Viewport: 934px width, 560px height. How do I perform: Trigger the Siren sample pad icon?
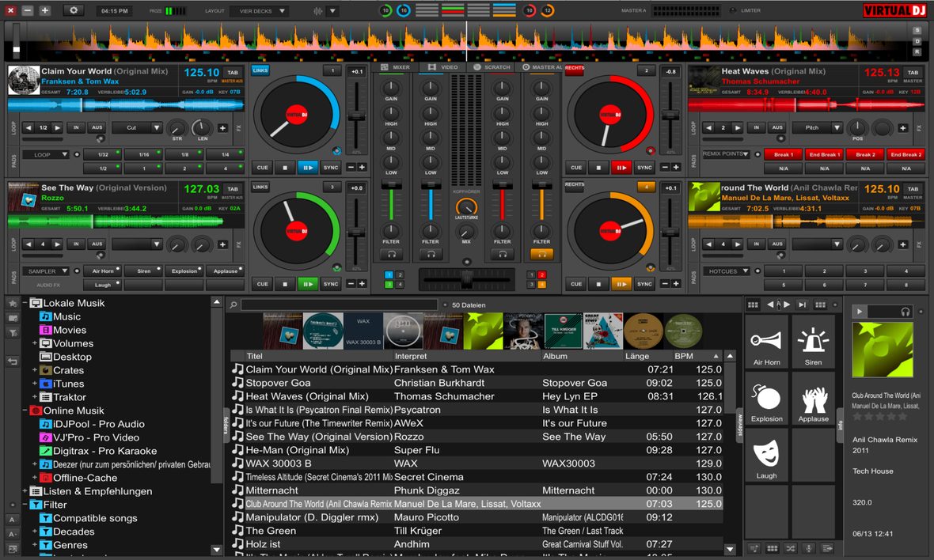tap(813, 341)
